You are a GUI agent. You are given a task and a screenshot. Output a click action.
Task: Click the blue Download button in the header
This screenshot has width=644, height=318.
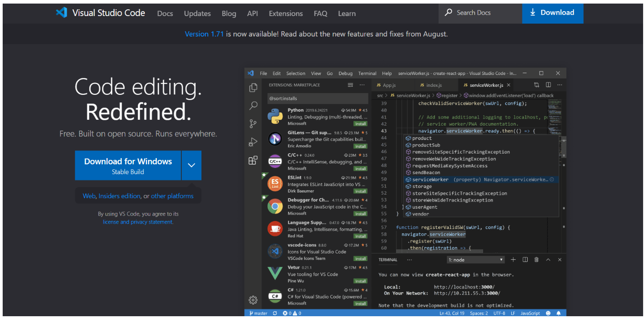553,13
